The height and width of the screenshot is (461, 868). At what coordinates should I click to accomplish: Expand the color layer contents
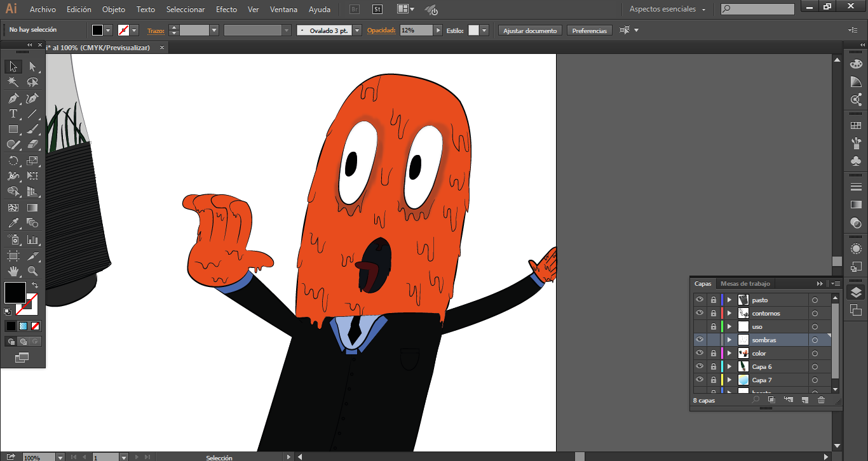tap(729, 353)
